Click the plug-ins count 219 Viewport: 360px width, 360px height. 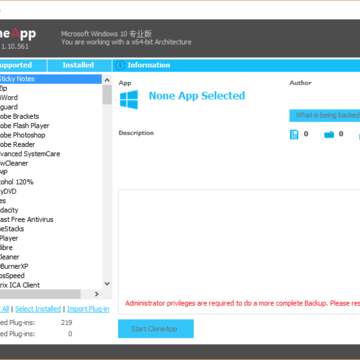point(66,323)
